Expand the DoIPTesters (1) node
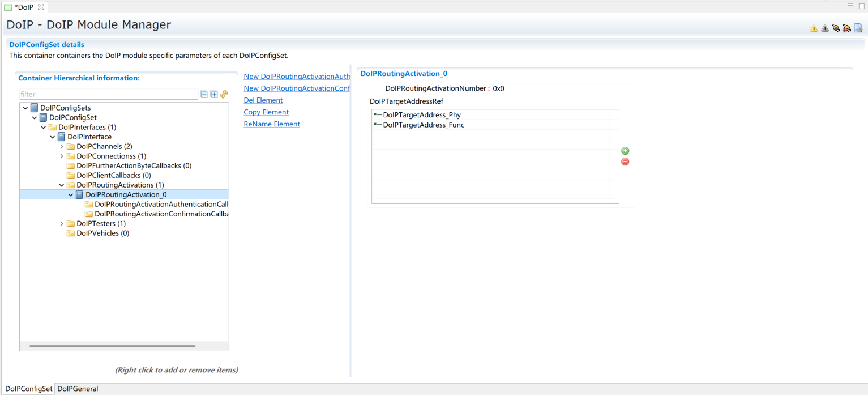Image resolution: width=868 pixels, height=395 pixels. 62,224
